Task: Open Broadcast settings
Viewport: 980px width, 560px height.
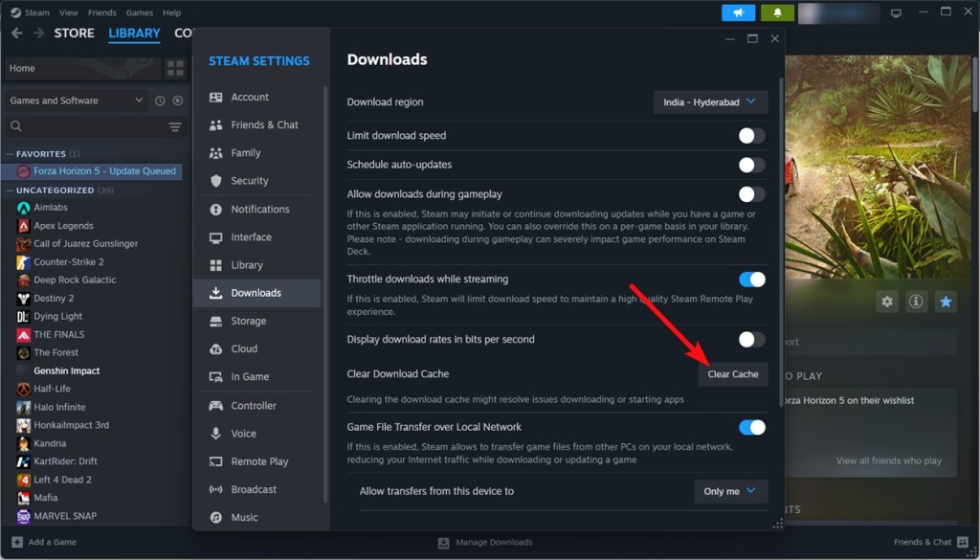Action: click(254, 489)
